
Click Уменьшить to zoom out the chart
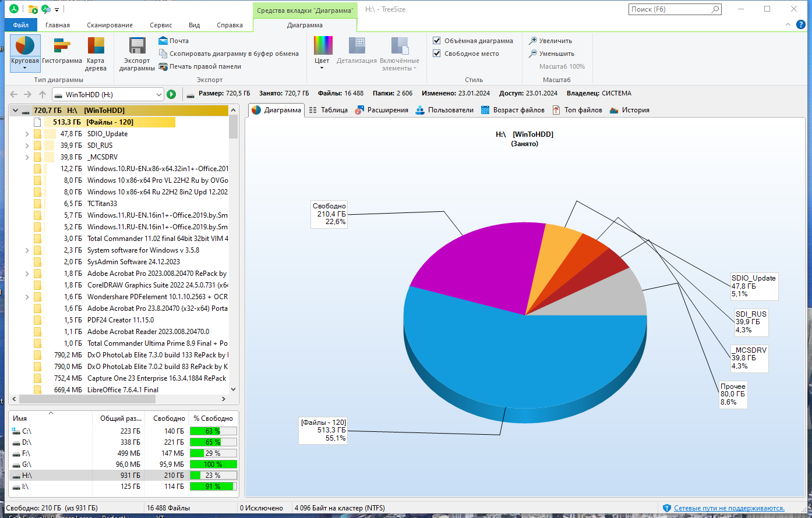pos(551,54)
